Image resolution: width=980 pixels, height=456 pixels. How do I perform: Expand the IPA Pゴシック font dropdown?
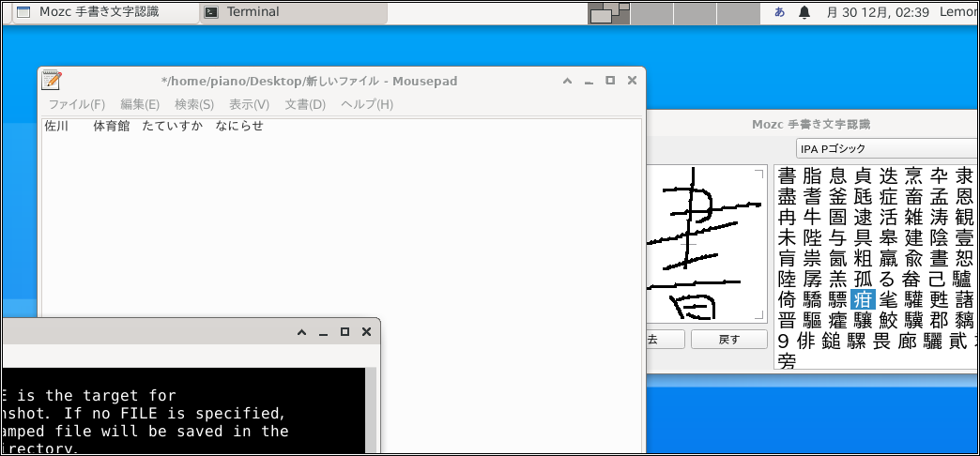click(887, 148)
